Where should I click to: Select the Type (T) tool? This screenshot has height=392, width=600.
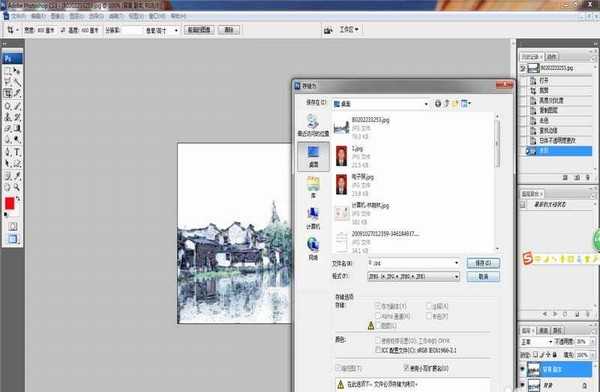click(x=17, y=153)
